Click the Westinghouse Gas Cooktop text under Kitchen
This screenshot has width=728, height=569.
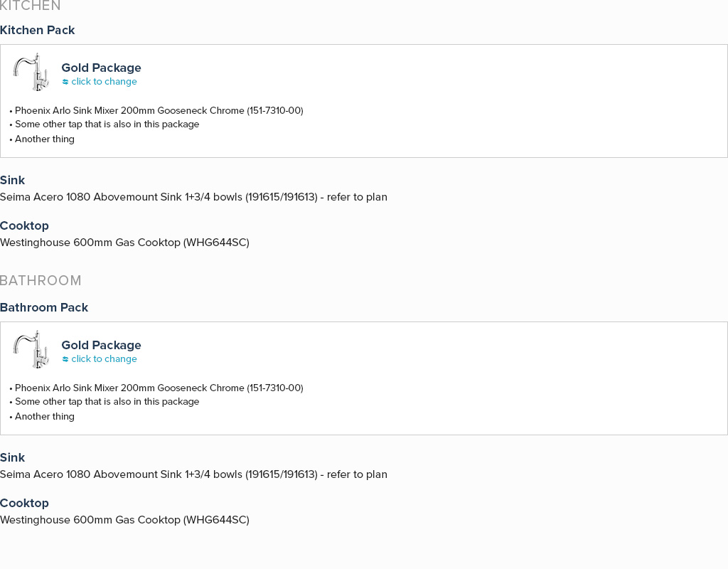124,243
